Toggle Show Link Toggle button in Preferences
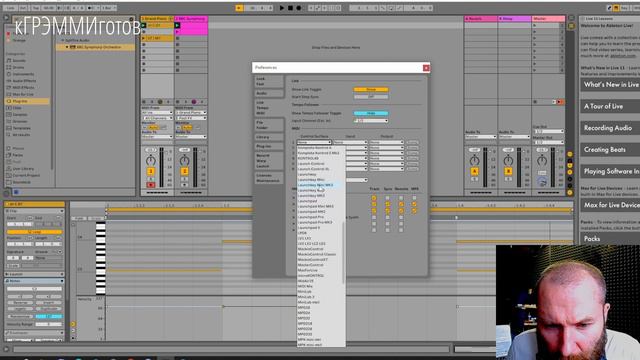 tap(371, 89)
